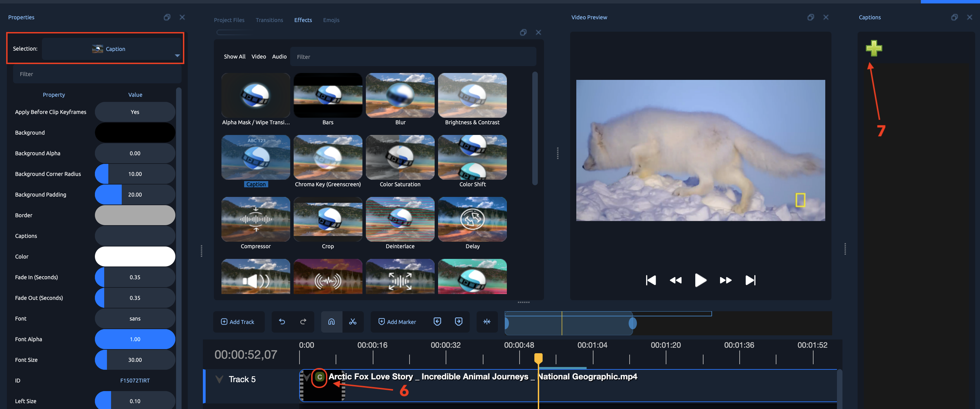
Task: Click the green plus add caption icon
Action: point(873,48)
